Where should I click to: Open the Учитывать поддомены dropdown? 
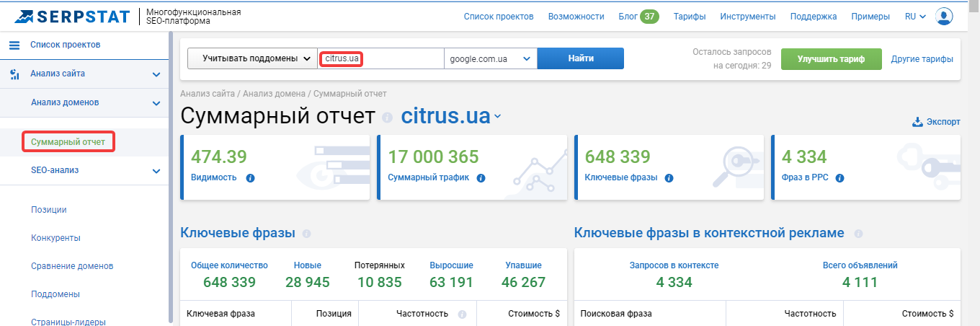click(252, 58)
